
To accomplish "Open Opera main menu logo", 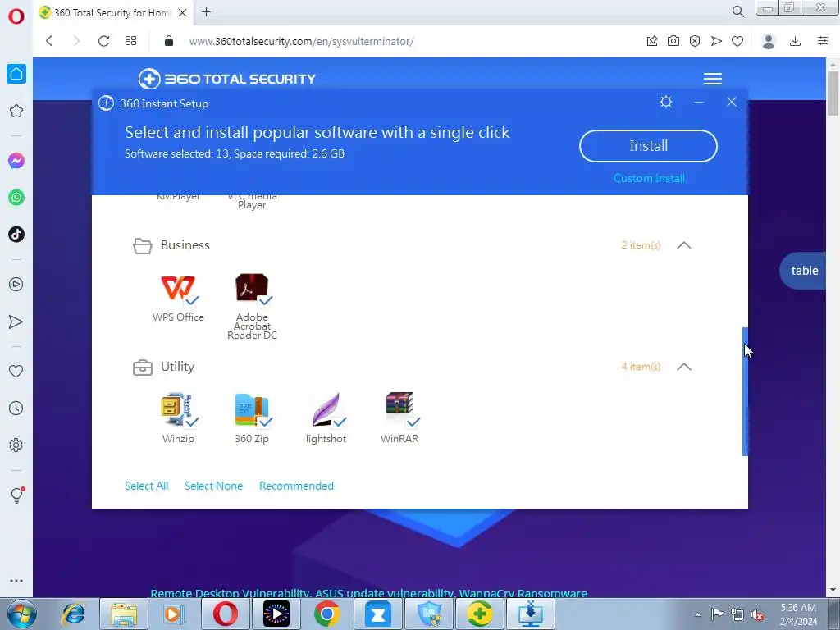I will coord(16,16).
